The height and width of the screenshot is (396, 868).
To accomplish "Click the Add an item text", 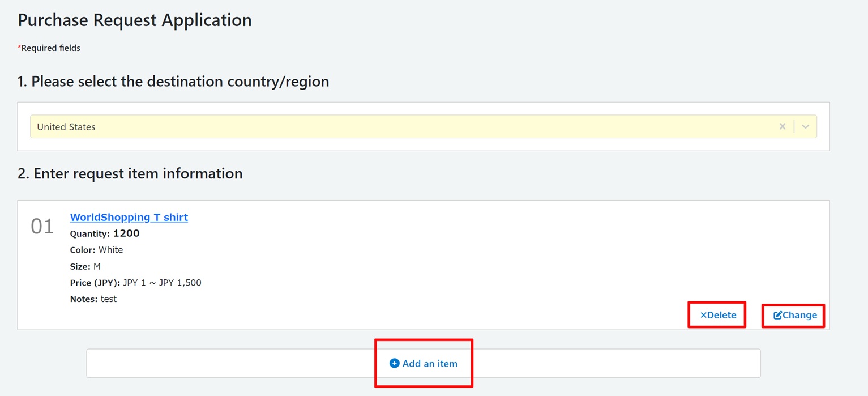I will point(430,364).
